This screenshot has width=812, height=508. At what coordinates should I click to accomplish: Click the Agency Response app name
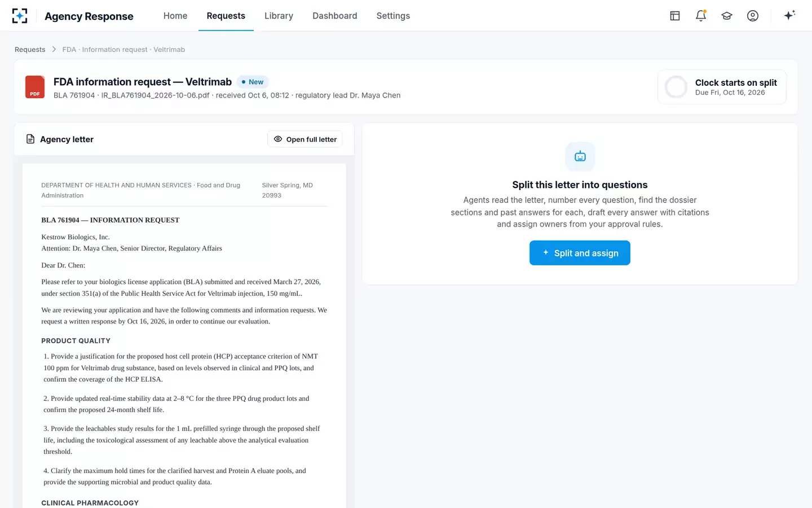[89, 16]
